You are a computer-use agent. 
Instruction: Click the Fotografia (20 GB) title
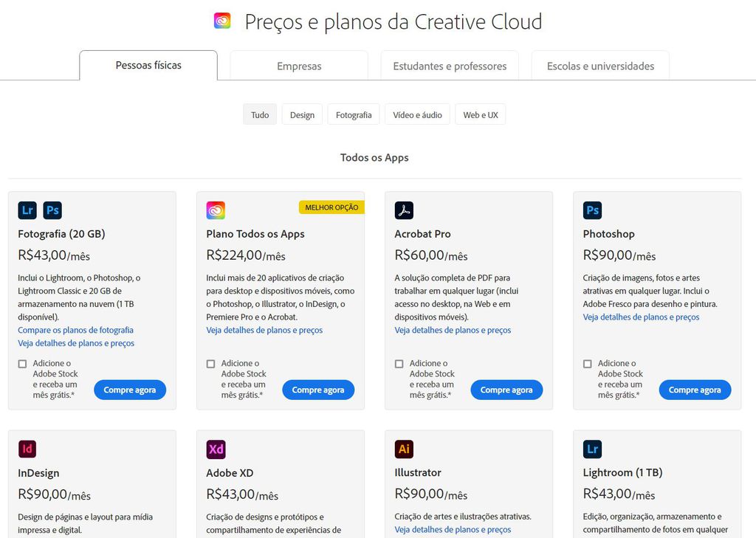tap(61, 234)
